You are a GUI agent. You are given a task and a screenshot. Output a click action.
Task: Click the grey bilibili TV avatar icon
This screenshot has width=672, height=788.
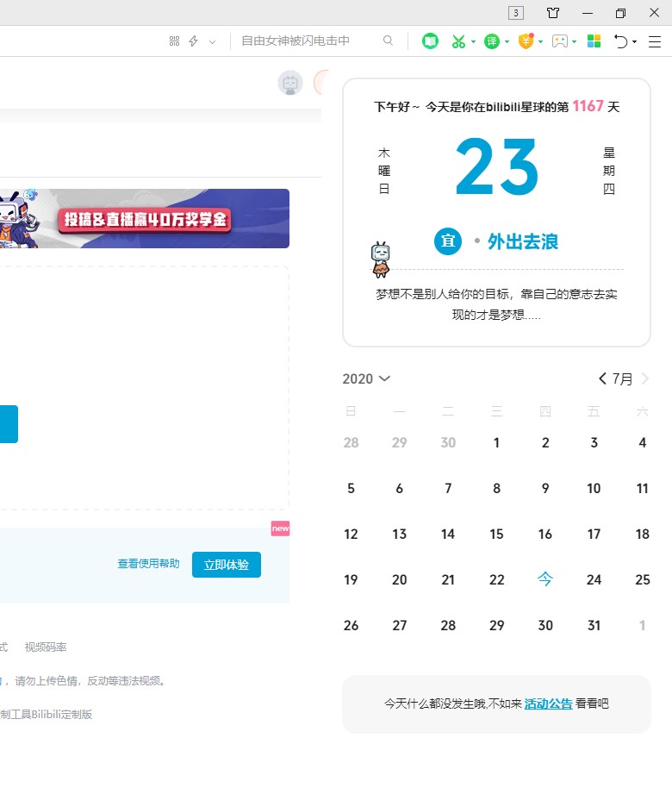click(x=290, y=83)
